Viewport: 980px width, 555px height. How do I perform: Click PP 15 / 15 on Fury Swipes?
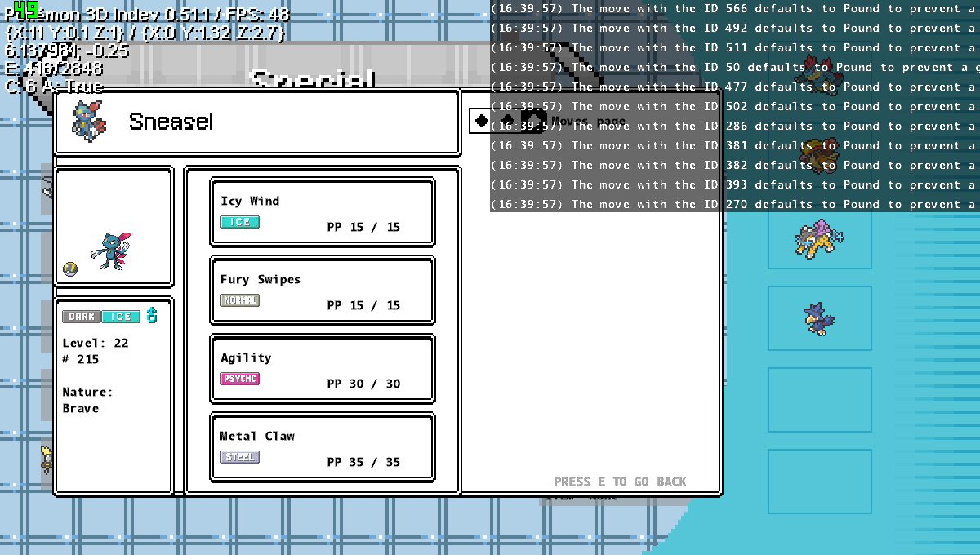coord(363,305)
